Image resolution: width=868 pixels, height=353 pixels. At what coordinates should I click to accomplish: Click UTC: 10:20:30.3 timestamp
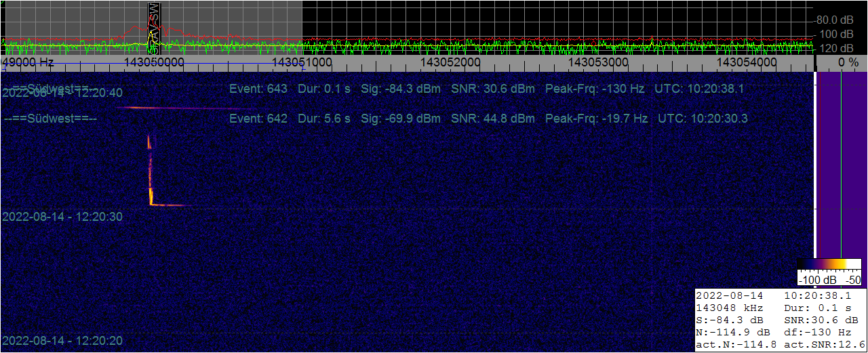click(x=703, y=119)
